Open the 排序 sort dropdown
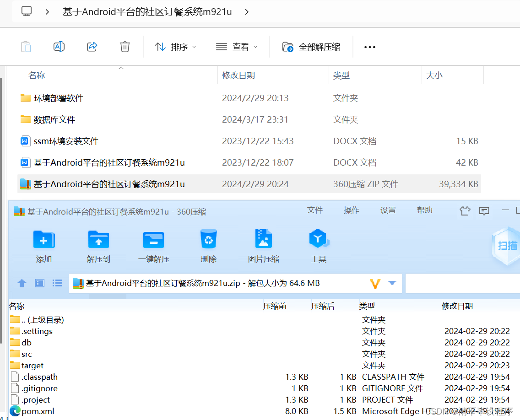Screen dimensions: 520x420 (x=175, y=47)
